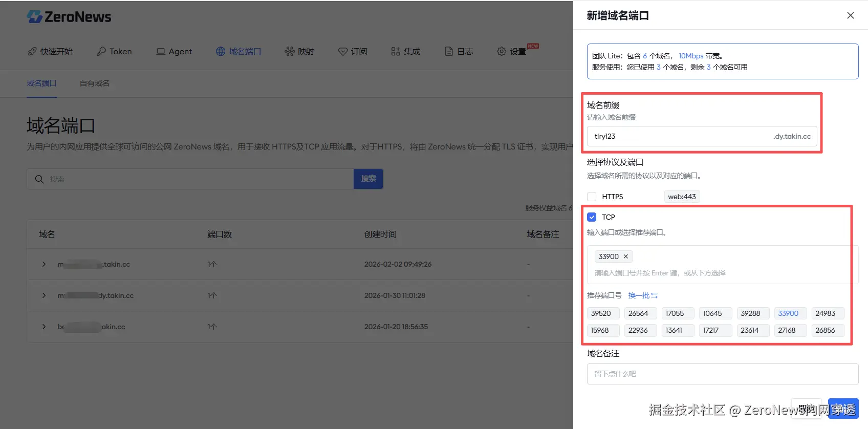Select recommended port 13641
868x429 pixels.
678,330
